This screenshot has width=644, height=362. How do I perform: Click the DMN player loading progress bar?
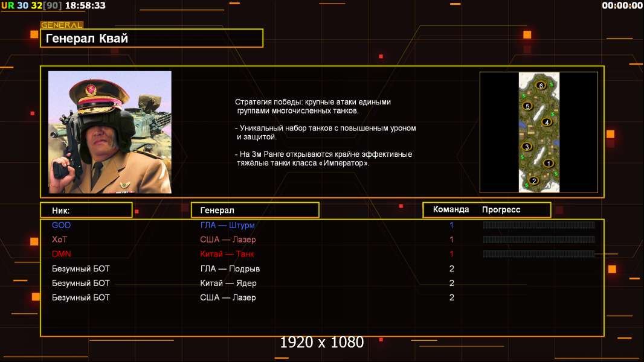click(x=539, y=254)
